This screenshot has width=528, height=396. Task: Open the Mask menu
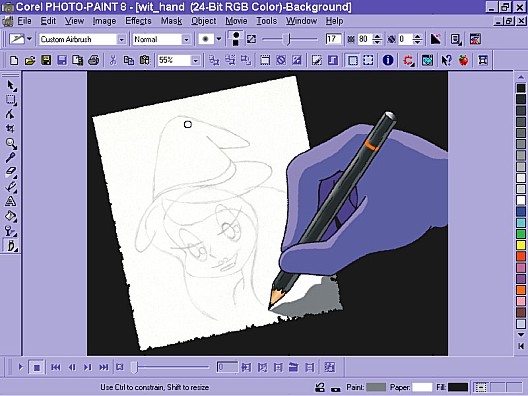171,21
